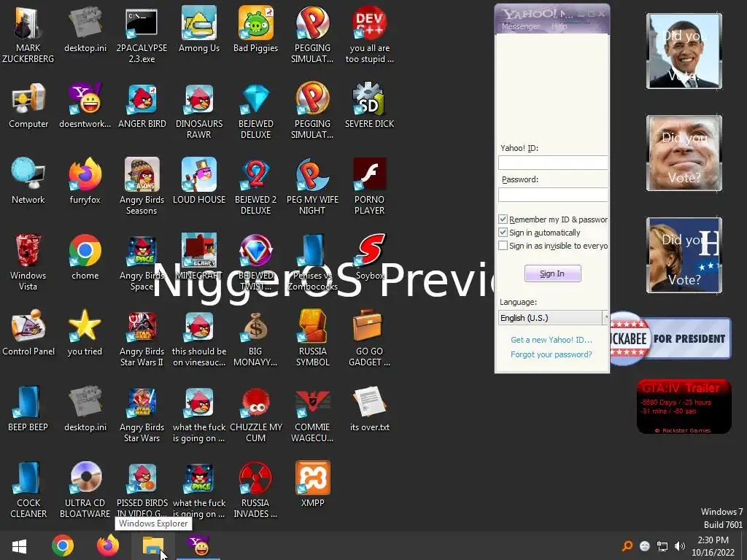Open the McCain 'Did you Vote?' gadget
The width and height of the screenshot is (747, 560).
684,153
